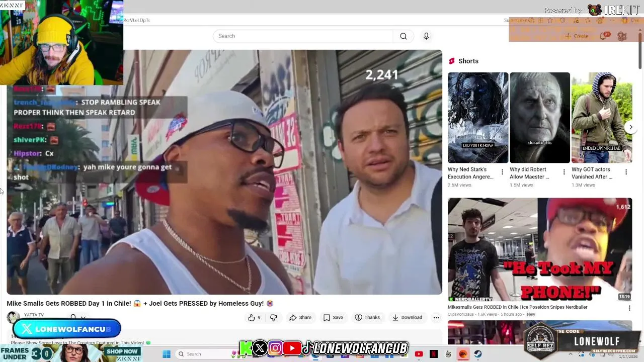644x362 pixels.
Task: Show next Shorts with the arrow
Action: 630,127
